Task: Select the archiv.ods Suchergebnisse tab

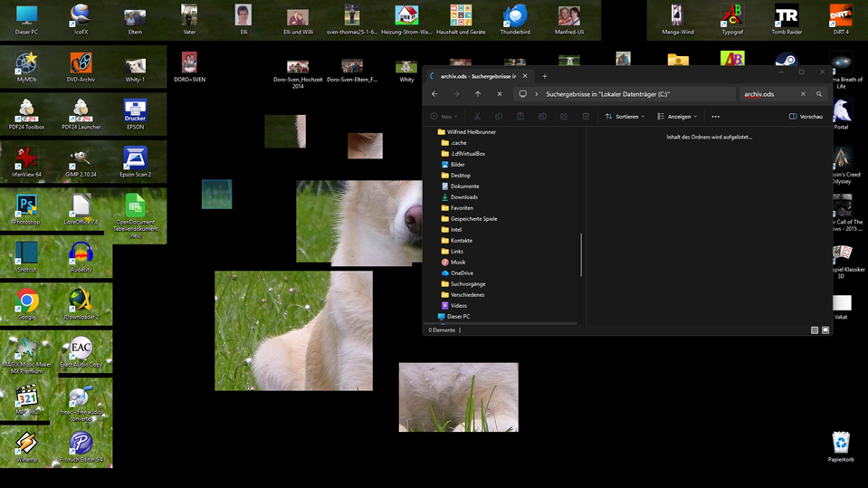Action: (x=478, y=76)
